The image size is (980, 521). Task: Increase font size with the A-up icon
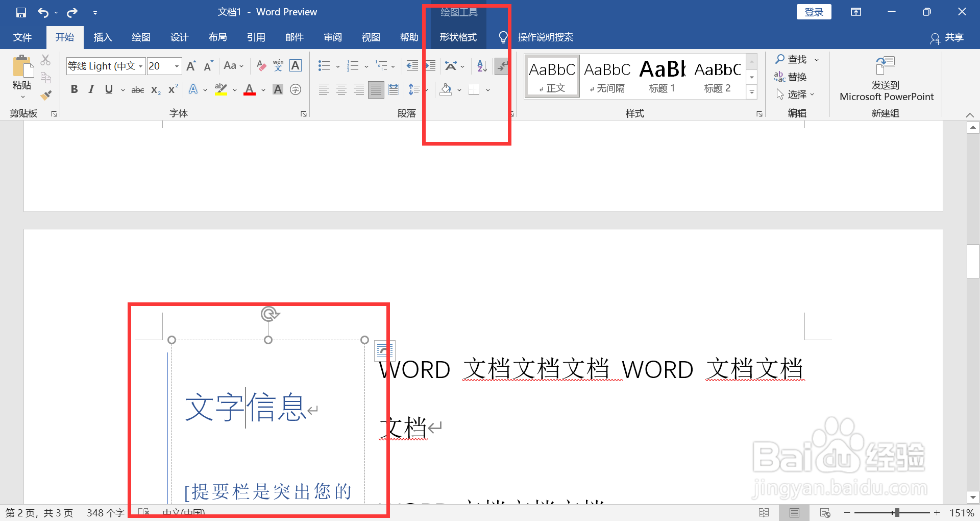pos(191,66)
